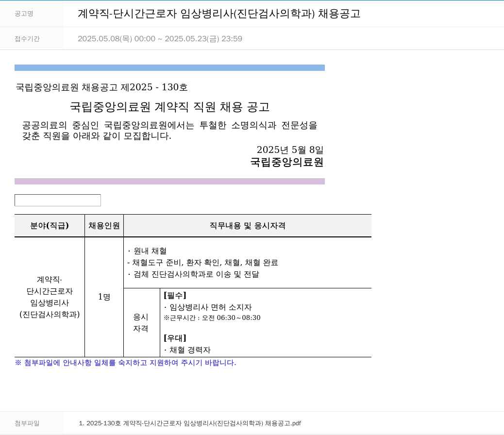Click the application period 2025.05.08(목) 00:00 ~ 2025.05.23(금) 23:59
This screenshot has width=504, height=435.
(160, 38)
